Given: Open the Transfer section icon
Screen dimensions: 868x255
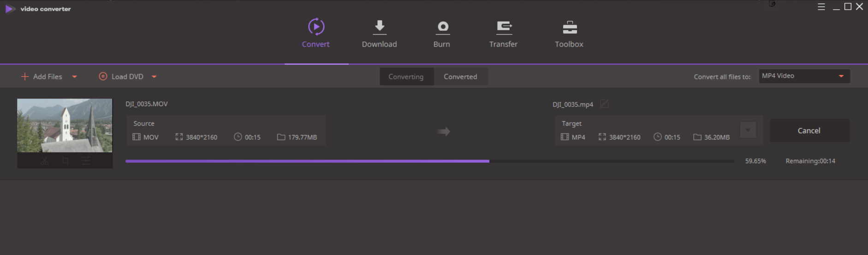Looking at the screenshot, I should (x=504, y=27).
